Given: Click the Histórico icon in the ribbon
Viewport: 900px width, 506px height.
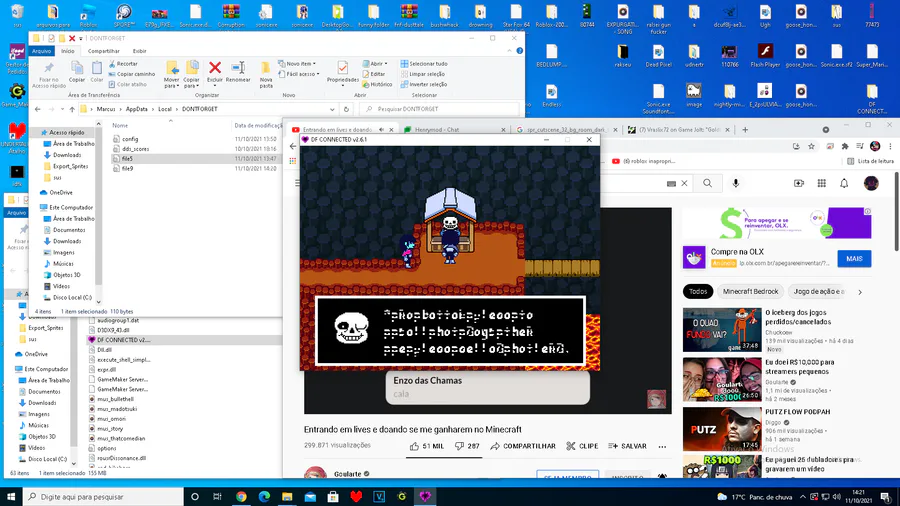Looking at the screenshot, I should 366,84.
